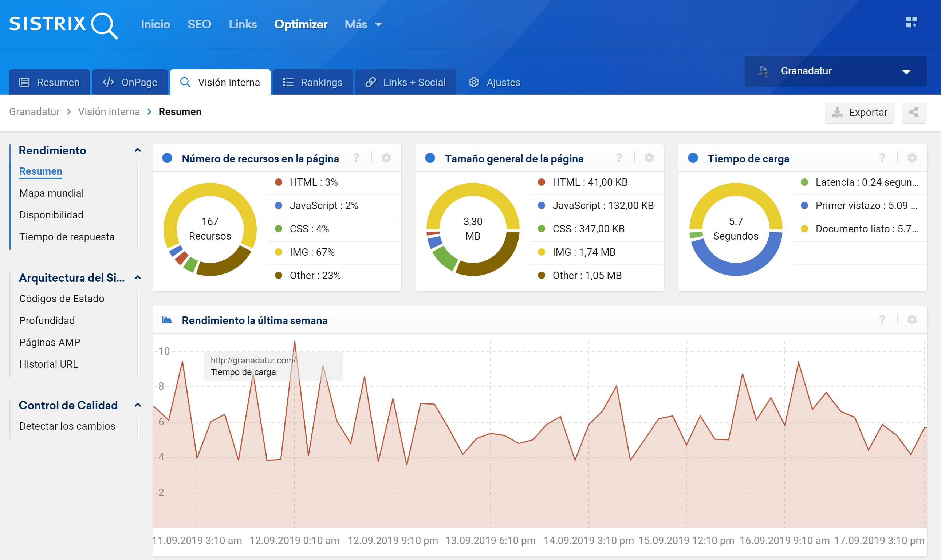941x560 pixels.
Task: Click the Other : 1,05 MB color dot
Action: 541,276
